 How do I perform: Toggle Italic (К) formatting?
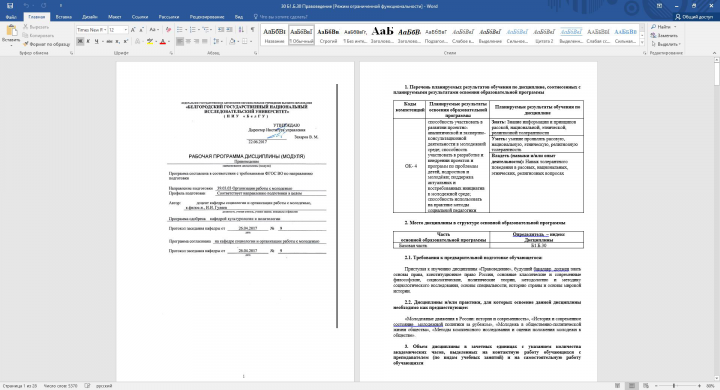88,41
